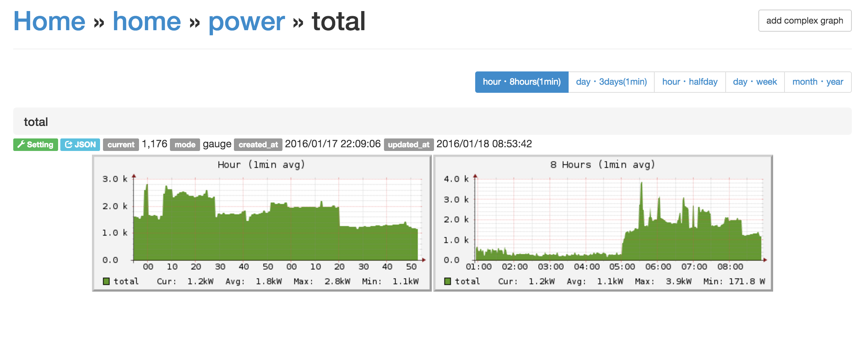This screenshot has height=338, width=868.
Task: Click the gray mode label badge
Action: coord(185,144)
